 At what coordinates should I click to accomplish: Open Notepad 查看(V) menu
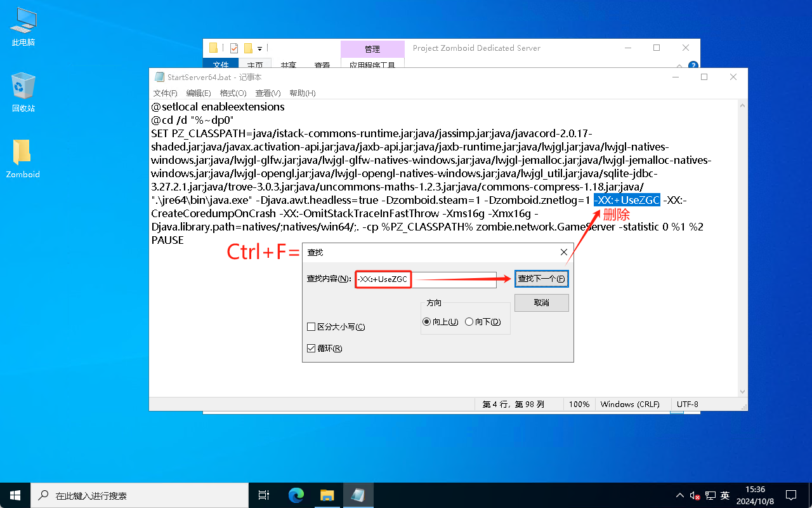[x=268, y=93]
